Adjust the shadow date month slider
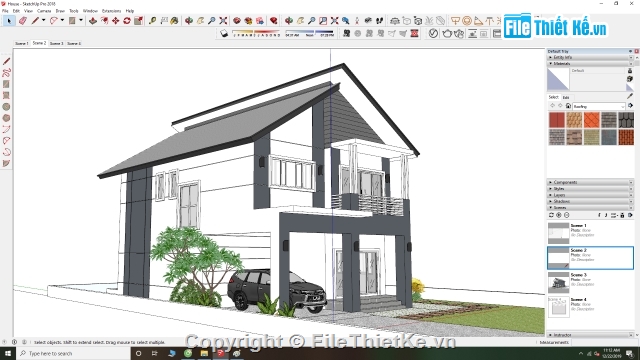640x360 pixels. pyautogui.click(x=256, y=32)
